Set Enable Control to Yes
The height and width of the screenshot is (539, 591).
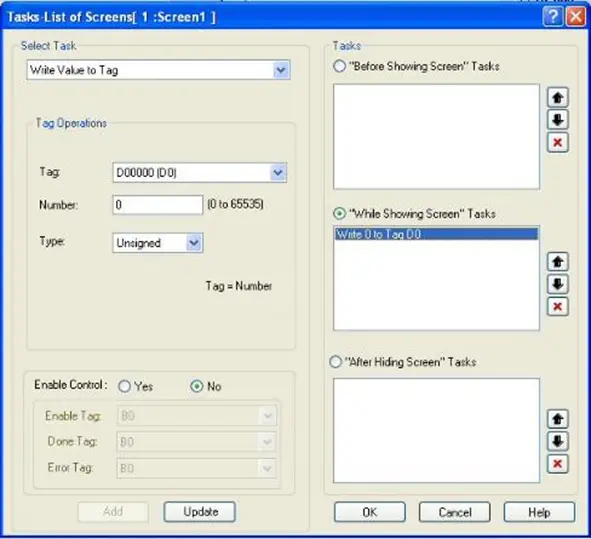point(124,386)
